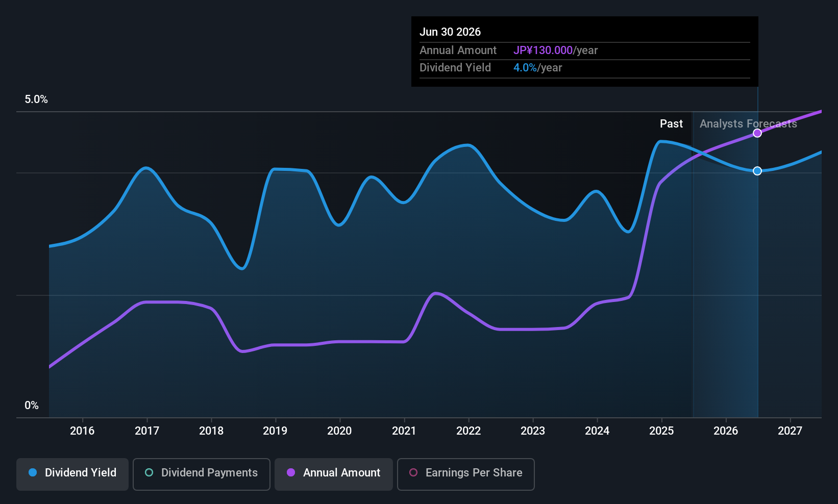Select the blue Dividend Yield marker on chart
This screenshot has height=504, width=838.
pyautogui.click(x=757, y=171)
